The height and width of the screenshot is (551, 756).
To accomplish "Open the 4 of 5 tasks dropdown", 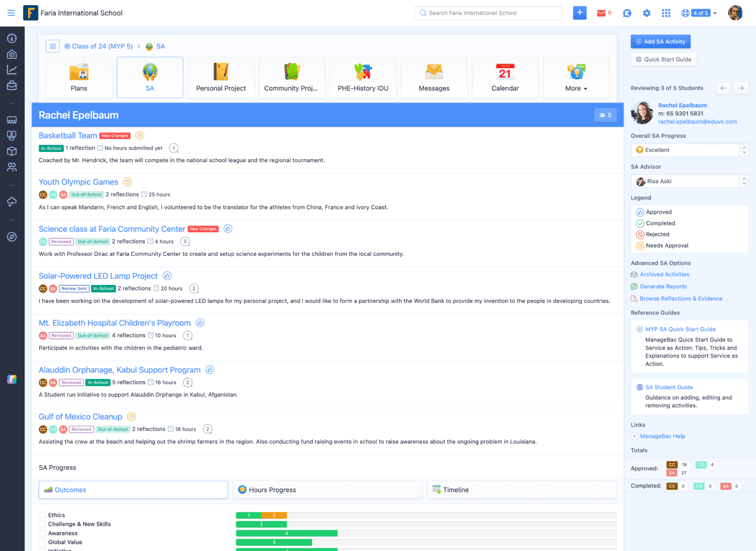I will pyautogui.click(x=699, y=13).
